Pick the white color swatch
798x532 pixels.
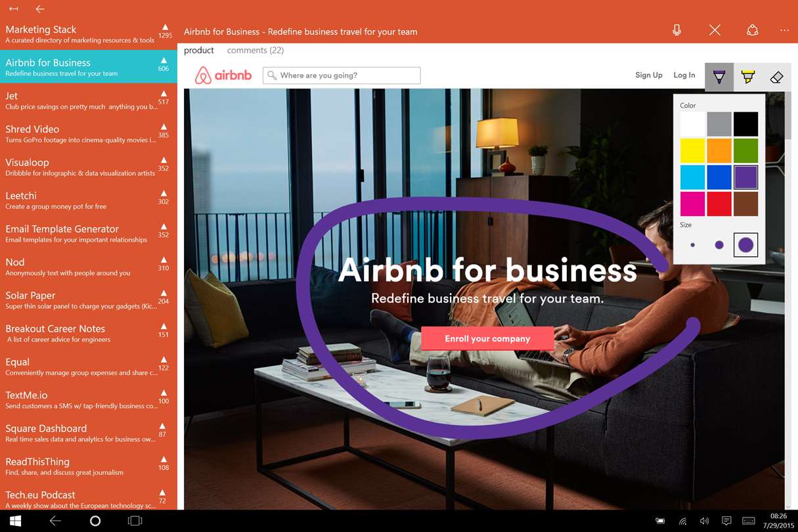tap(692, 124)
